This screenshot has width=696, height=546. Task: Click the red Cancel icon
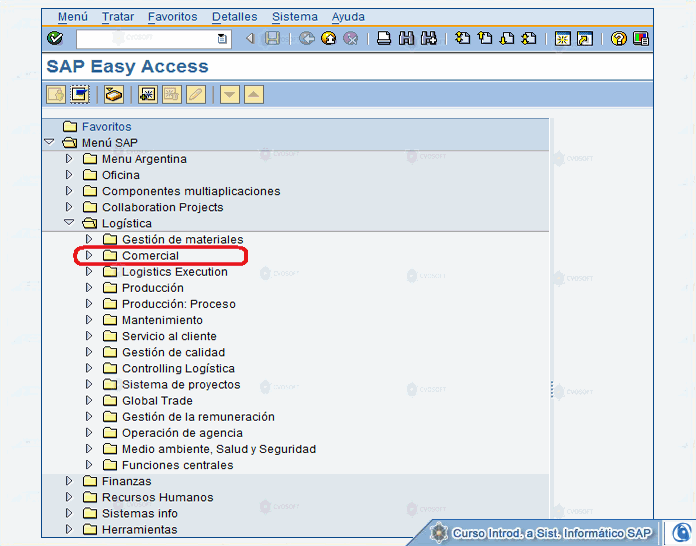pos(351,38)
